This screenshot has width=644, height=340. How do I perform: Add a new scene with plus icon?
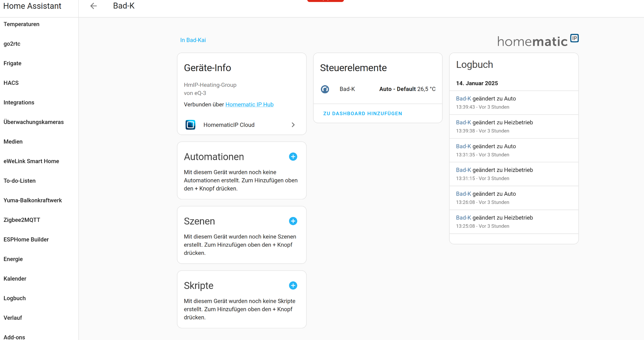click(293, 221)
